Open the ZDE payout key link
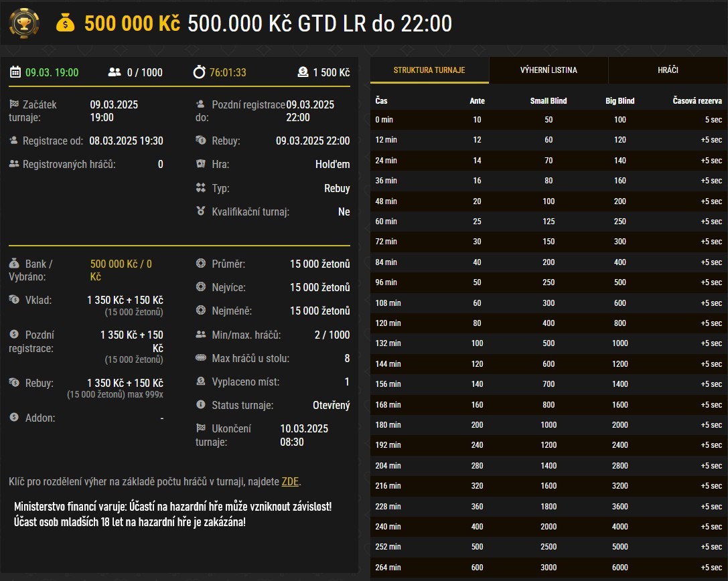 pyautogui.click(x=290, y=482)
